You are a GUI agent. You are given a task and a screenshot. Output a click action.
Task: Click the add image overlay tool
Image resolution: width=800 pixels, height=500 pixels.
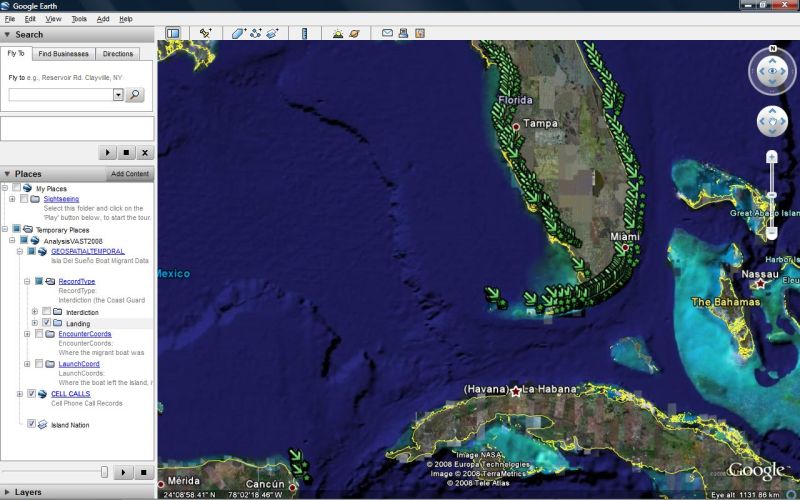[x=272, y=34]
